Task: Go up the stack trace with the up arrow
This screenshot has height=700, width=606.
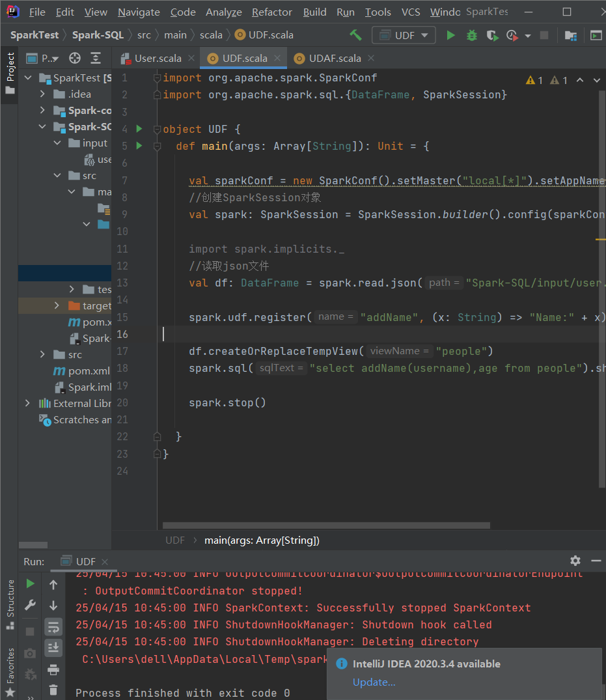Action: click(x=53, y=584)
